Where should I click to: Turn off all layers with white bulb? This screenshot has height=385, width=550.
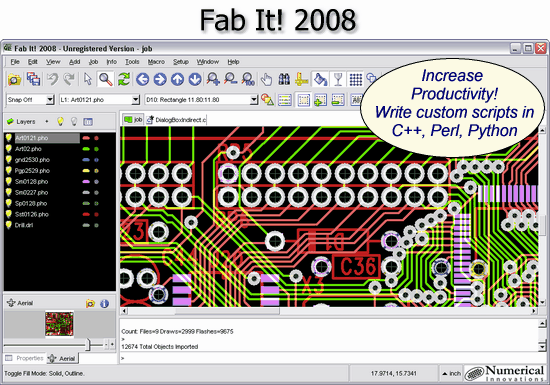coord(74,121)
